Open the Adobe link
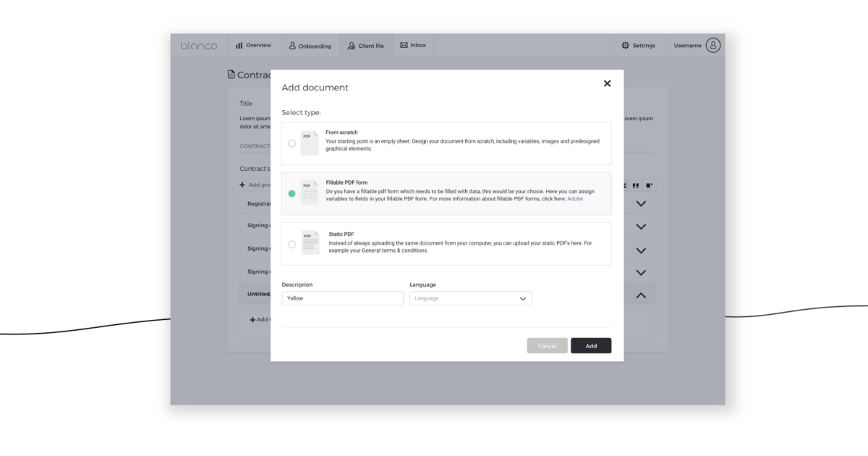The image size is (868, 456). tap(575, 198)
